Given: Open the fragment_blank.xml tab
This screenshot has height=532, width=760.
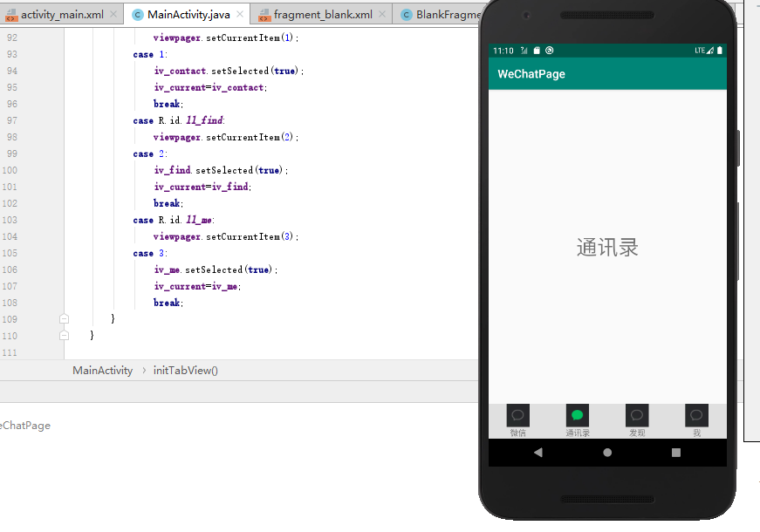Looking at the screenshot, I should click(323, 15).
